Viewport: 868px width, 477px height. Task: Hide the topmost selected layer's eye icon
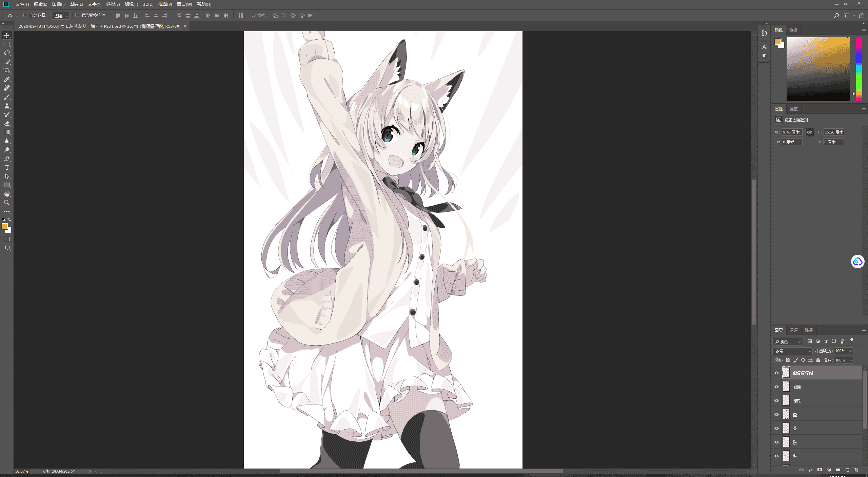click(776, 373)
